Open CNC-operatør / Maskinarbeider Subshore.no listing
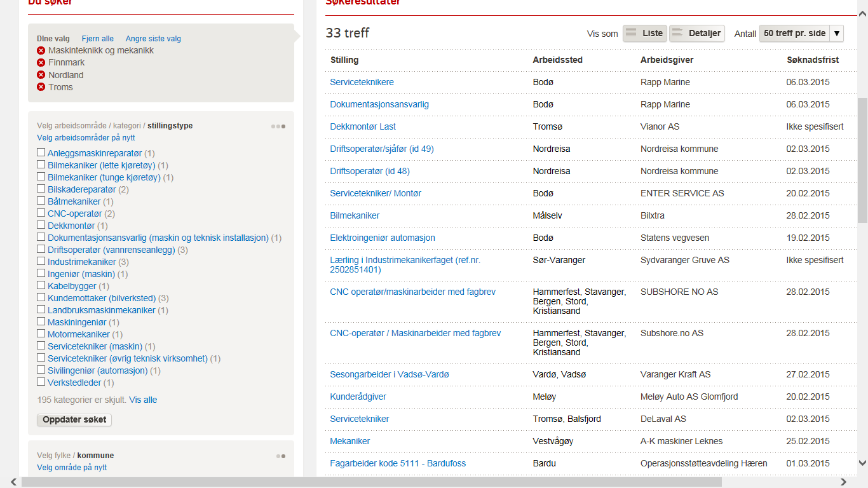Image resolution: width=868 pixels, height=488 pixels. [x=416, y=333]
